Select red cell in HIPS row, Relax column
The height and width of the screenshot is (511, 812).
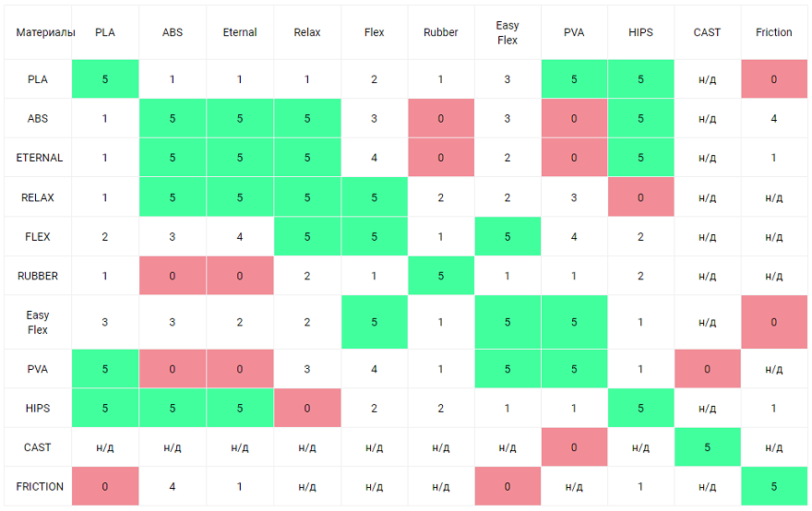[307, 409]
